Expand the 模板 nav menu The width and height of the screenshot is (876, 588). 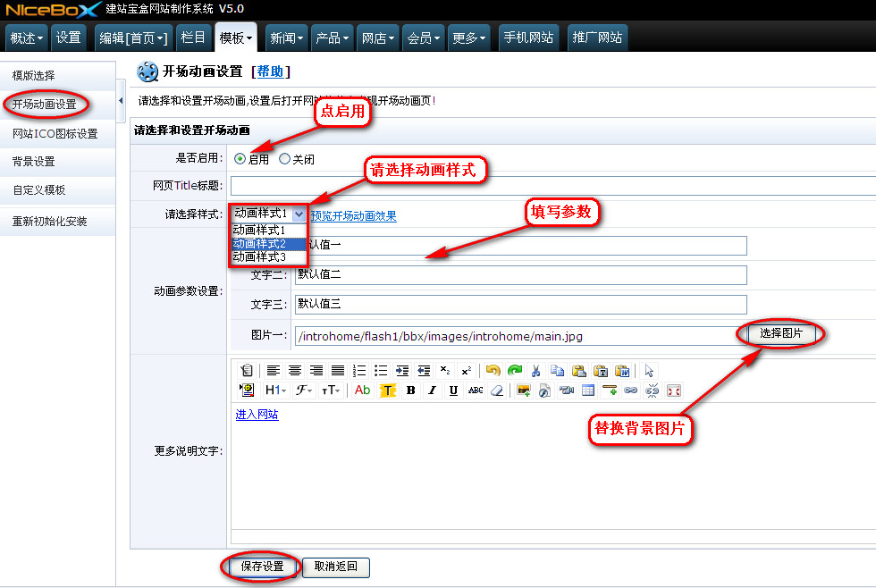(x=236, y=38)
